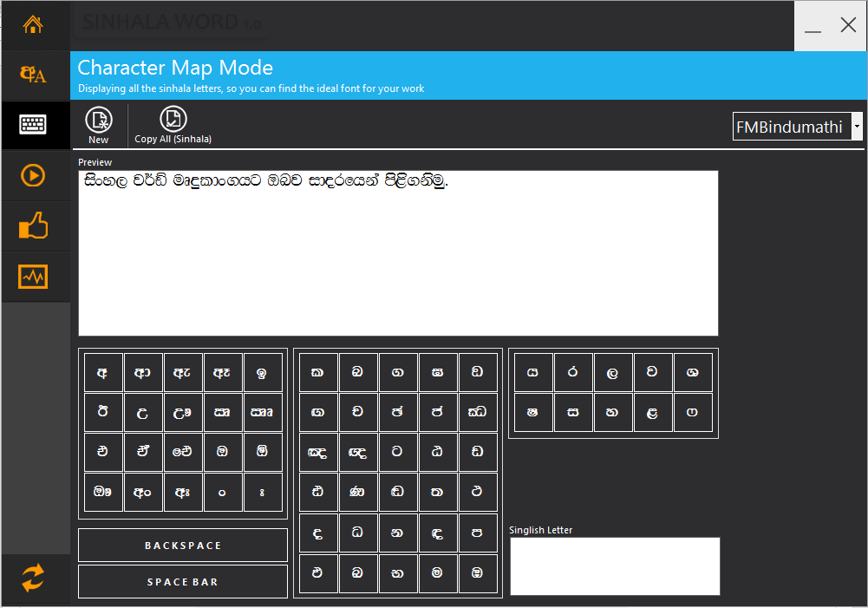Insert the letter ල (la) key
The width and height of the screenshot is (868, 608).
tap(613, 372)
